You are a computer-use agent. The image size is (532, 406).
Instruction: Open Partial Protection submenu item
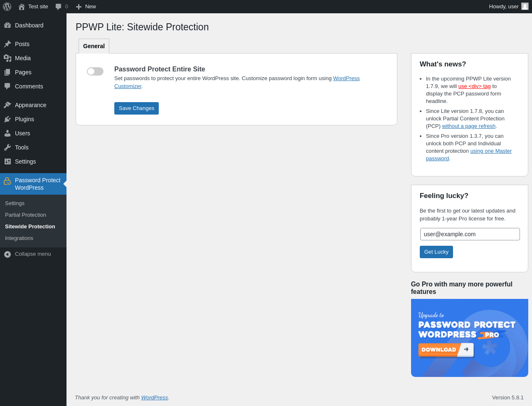(25, 215)
